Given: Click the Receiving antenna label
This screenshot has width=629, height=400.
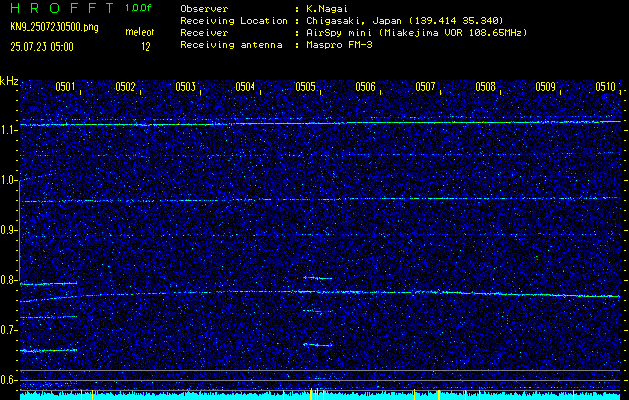Looking at the screenshot, I should coord(231,45).
